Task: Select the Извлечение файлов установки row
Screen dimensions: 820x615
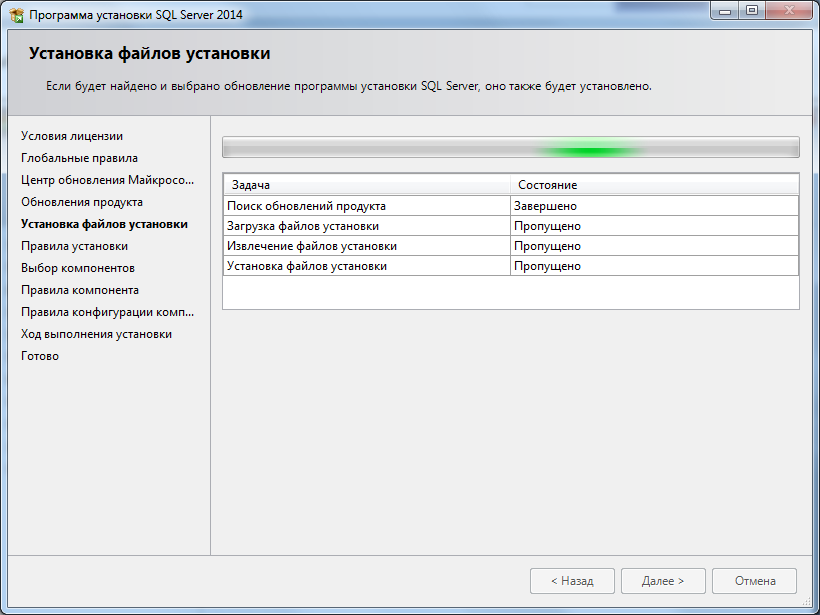Action: (511, 246)
